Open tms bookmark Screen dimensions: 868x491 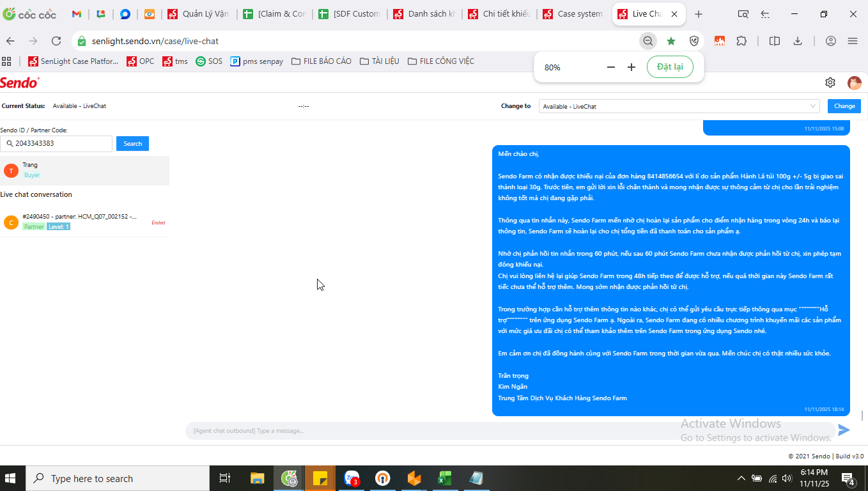tap(175, 61)
